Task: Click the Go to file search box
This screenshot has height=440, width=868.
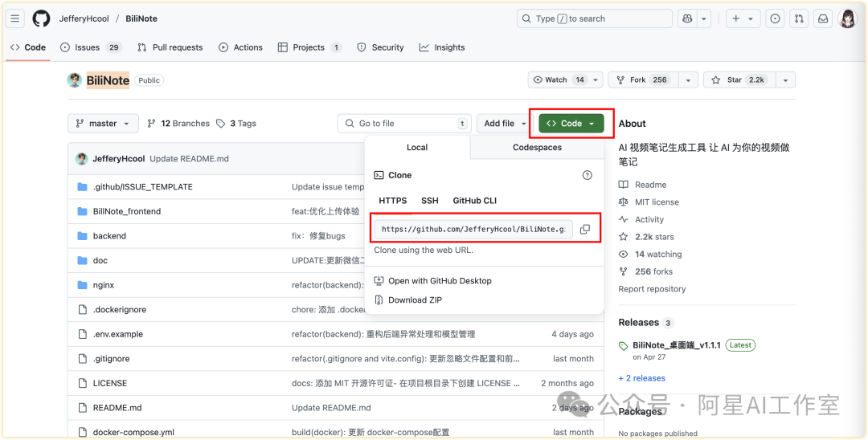Action: coord(404,124)
